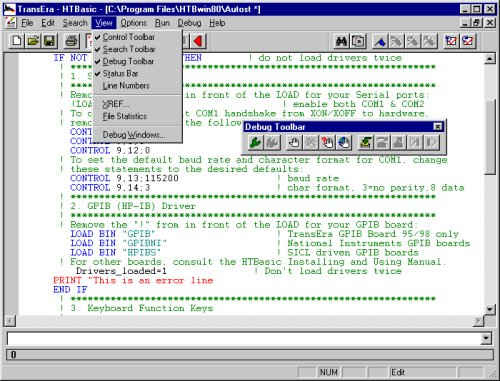Viewport: 500px width, 381px height.
Task: Click the red left arrow toolbar icon
Action: pos(199,41)
